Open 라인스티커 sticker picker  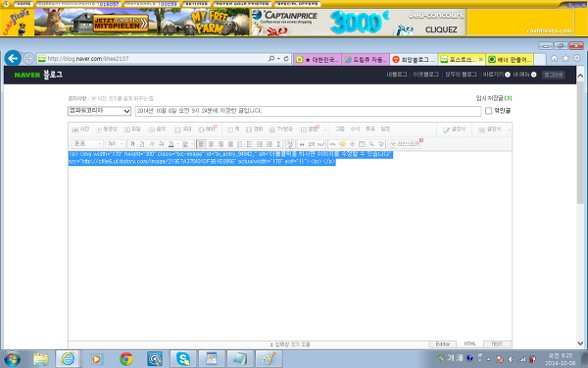[x=405, y=144]
